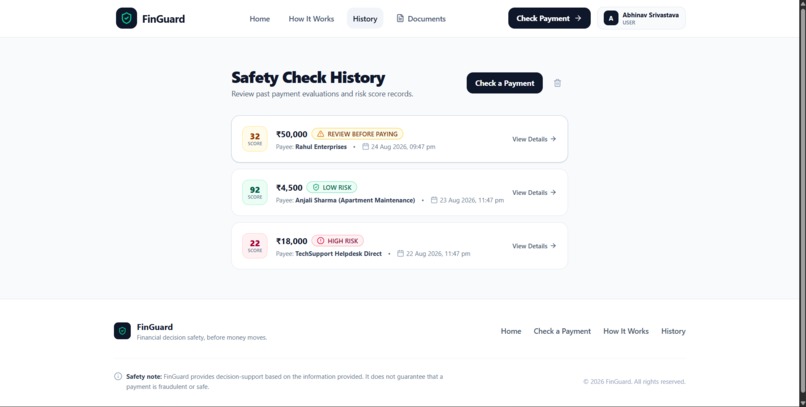Click the 32 score badge
This screenshot has width=806, height=407.
[255, 139]
